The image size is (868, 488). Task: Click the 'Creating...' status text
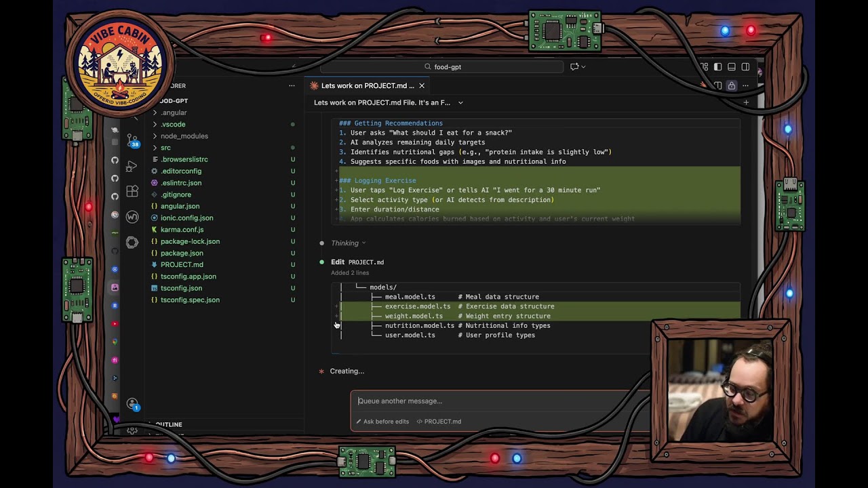(x=347, y=371)
